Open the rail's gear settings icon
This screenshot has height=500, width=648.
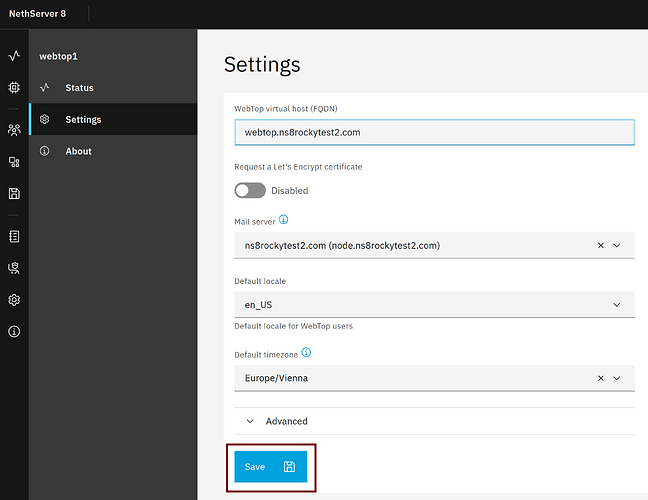(14, 300)
